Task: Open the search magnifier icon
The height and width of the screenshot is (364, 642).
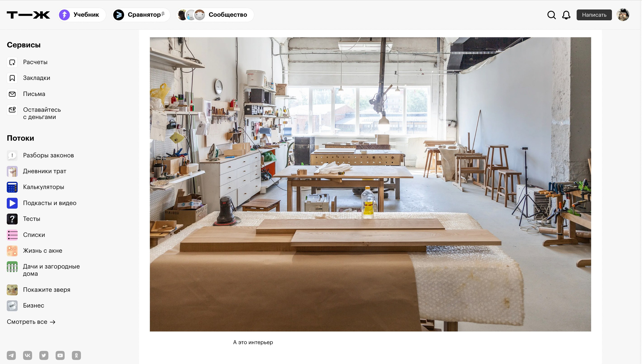Action: pos(551,15)
